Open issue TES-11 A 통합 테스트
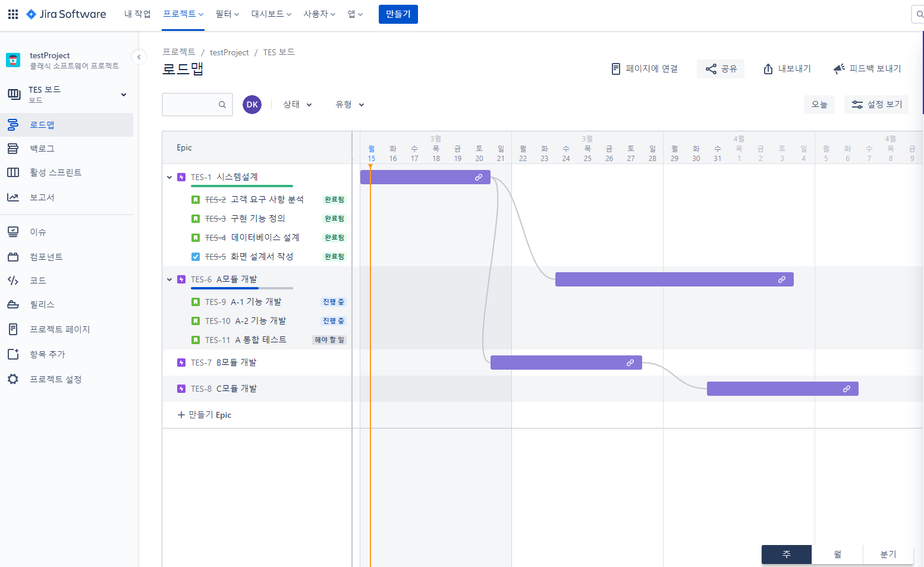The width and height of the screenshot is (924, 567). (x=246, y=340)
